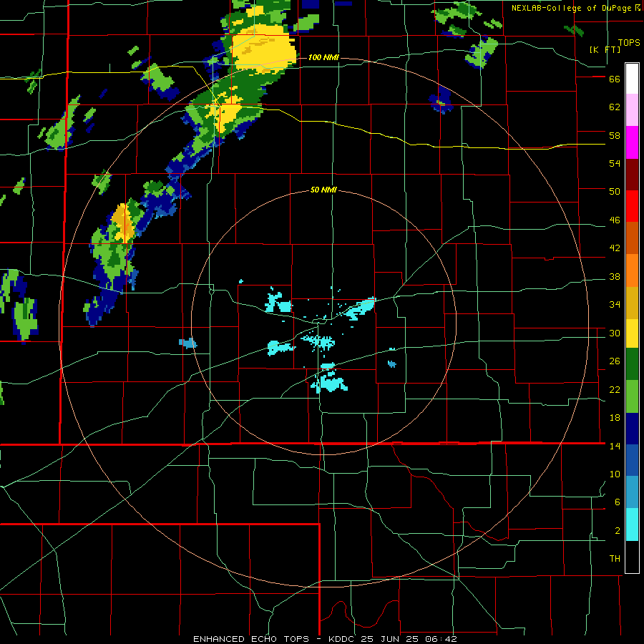This screenshot has height=644, width=644.
Task: Click the dark red legend swatch
Action: (632, 175)
